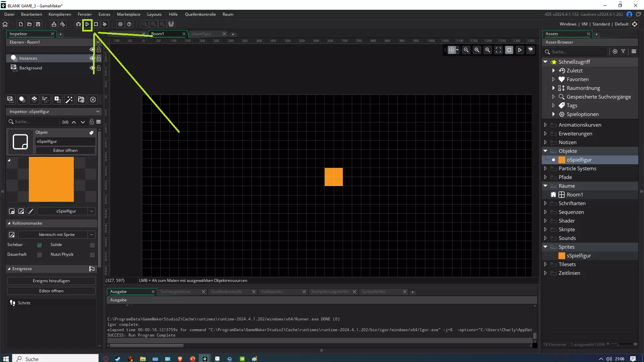
Task: Click the Stop button in top toolbar
Action: tap(96, 24)
